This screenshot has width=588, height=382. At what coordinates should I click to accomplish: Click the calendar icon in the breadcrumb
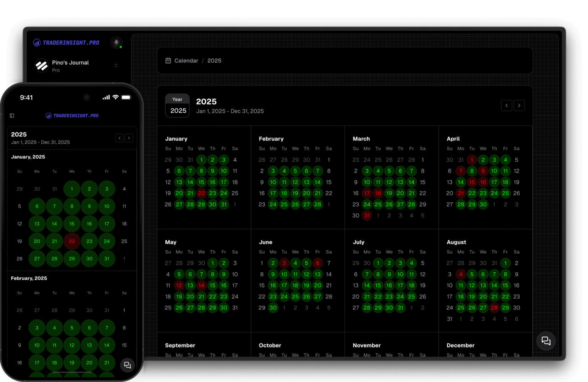pos(168,60)
